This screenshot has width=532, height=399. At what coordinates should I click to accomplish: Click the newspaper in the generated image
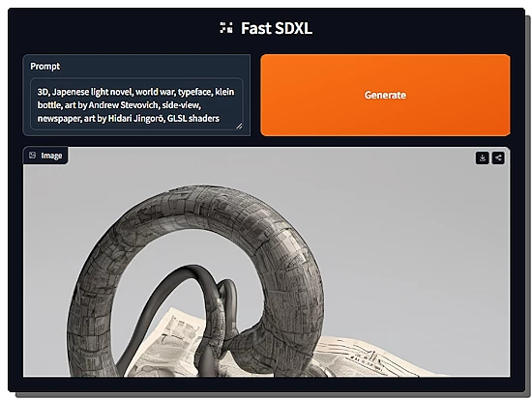[x=373, y=356]
